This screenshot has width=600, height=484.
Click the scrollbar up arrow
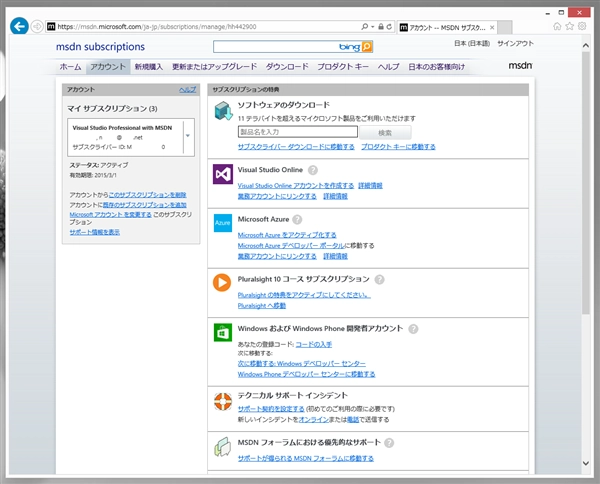pos(586,45)
